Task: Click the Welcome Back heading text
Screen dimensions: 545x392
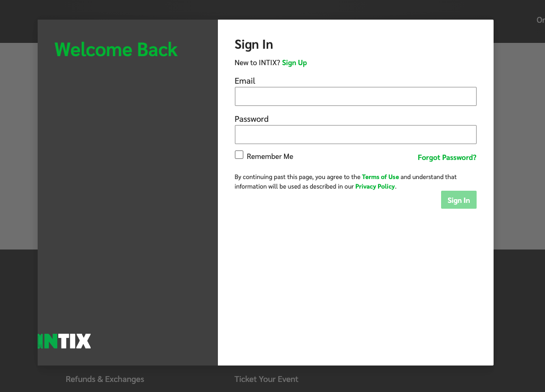Action: click(116, 50)
